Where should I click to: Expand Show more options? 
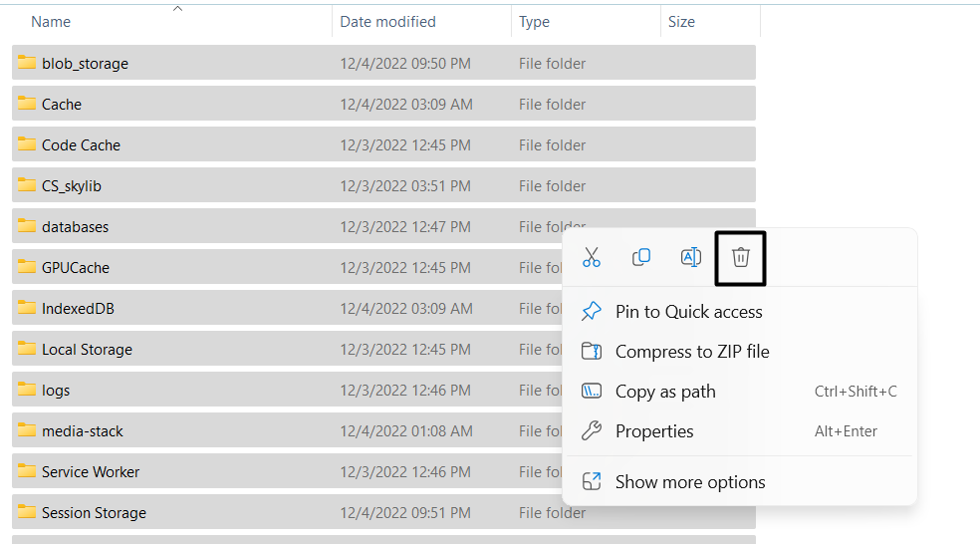pos(690,482)
